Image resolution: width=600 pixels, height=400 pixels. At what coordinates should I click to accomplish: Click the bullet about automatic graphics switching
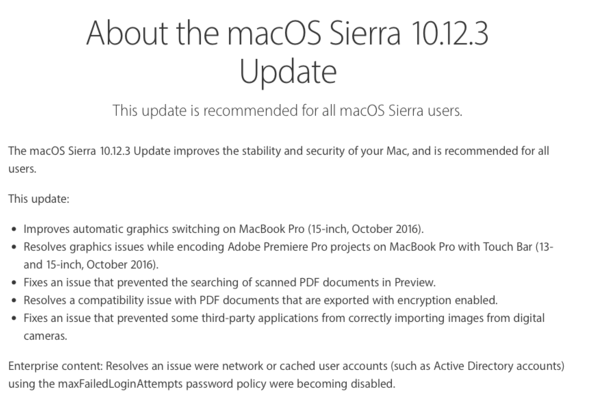(x=223, y=229)
